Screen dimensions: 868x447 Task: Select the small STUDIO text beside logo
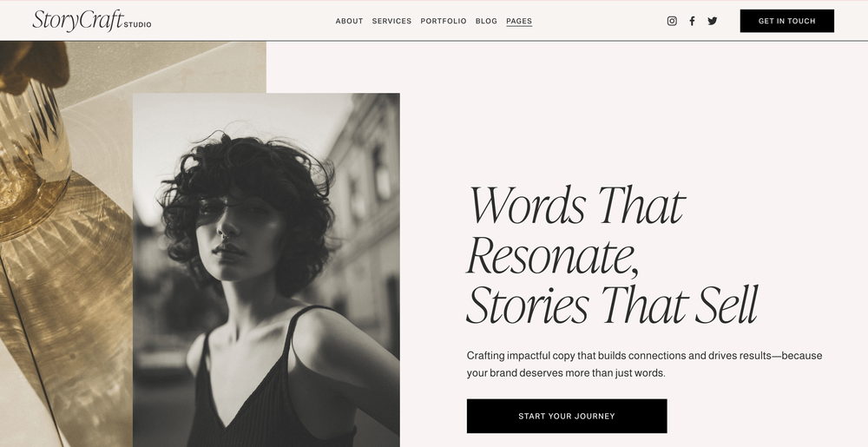point(137,24)
